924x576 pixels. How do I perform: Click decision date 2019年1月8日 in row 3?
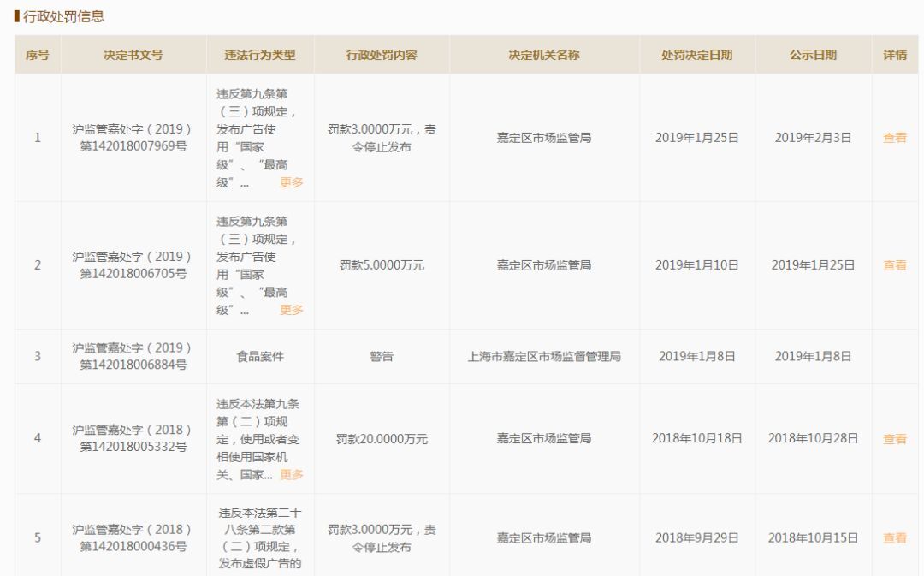696,356
